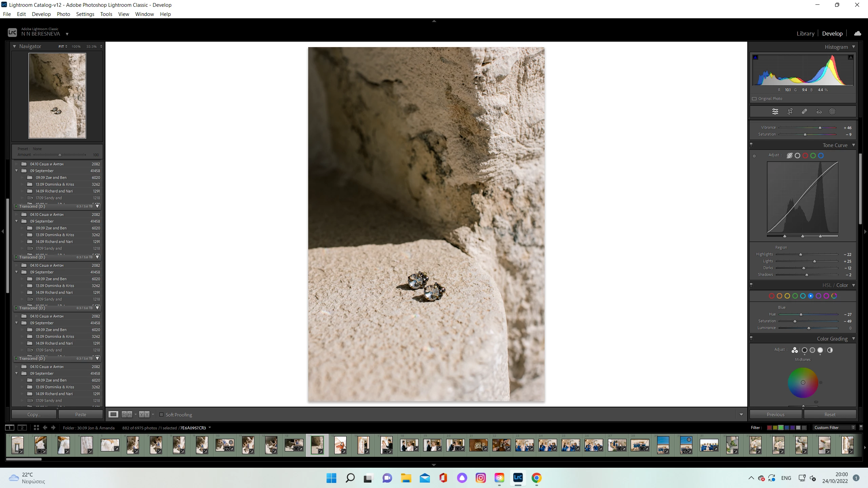This screenshot has width=868, height=488.
Task: Select the red channel point curve
Action: pyautogui.click(x=805, y=156)
